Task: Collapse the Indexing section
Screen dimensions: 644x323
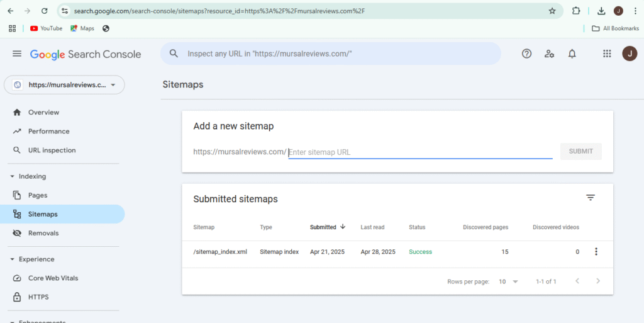Action: [x=28, y=176]
